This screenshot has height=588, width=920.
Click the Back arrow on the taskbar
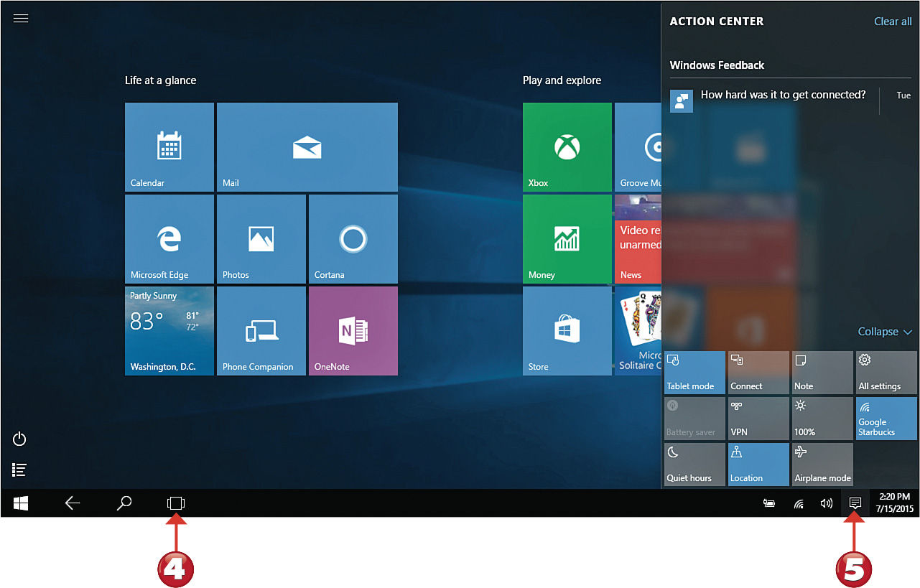pos(73,503)
